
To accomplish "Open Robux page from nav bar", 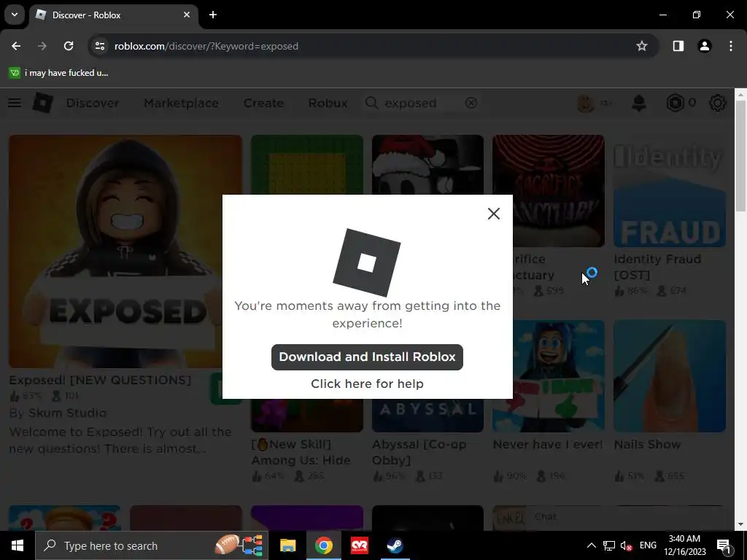I will click(x=328, y=103).
